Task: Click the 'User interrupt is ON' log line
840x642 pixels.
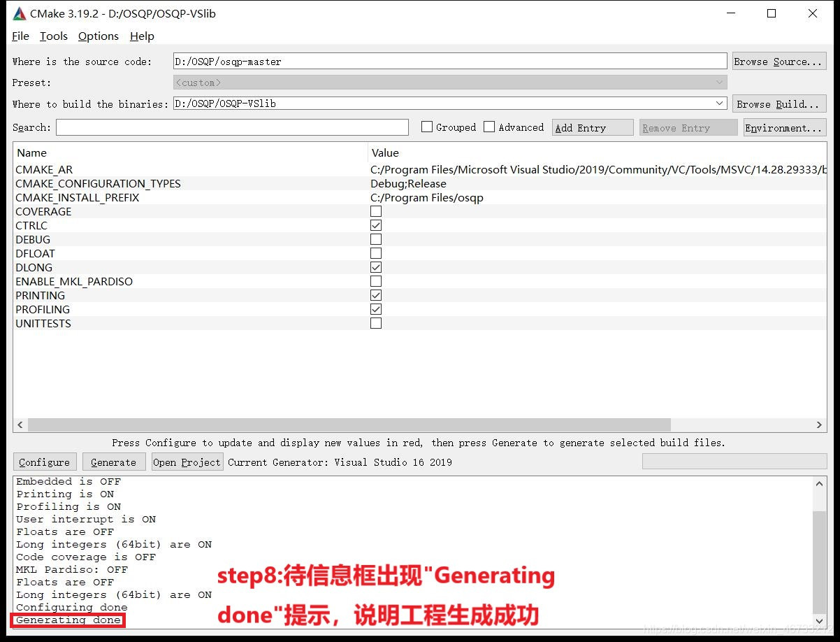Action: tap(86, 519)
